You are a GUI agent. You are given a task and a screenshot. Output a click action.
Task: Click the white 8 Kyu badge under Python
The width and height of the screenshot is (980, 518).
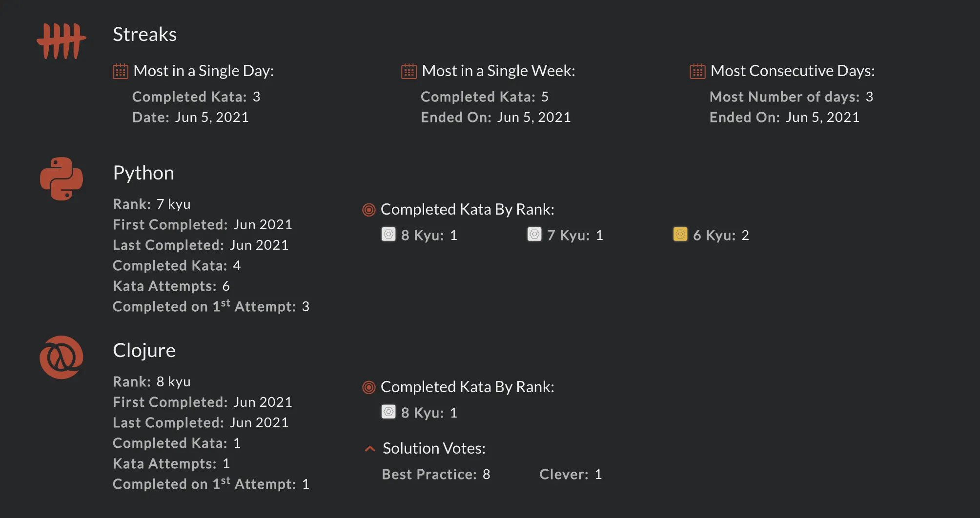(x=388, y=235)
